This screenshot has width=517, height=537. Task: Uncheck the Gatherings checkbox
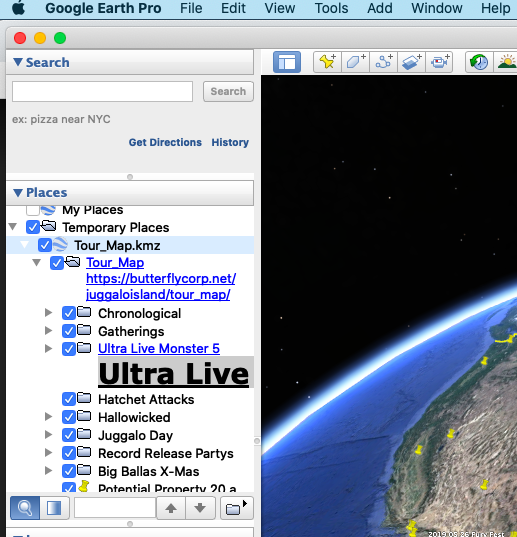(x=69, y=331)
